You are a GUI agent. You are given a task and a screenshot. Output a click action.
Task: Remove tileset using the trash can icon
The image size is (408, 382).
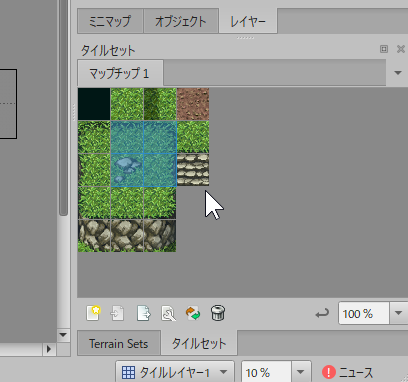218,313
